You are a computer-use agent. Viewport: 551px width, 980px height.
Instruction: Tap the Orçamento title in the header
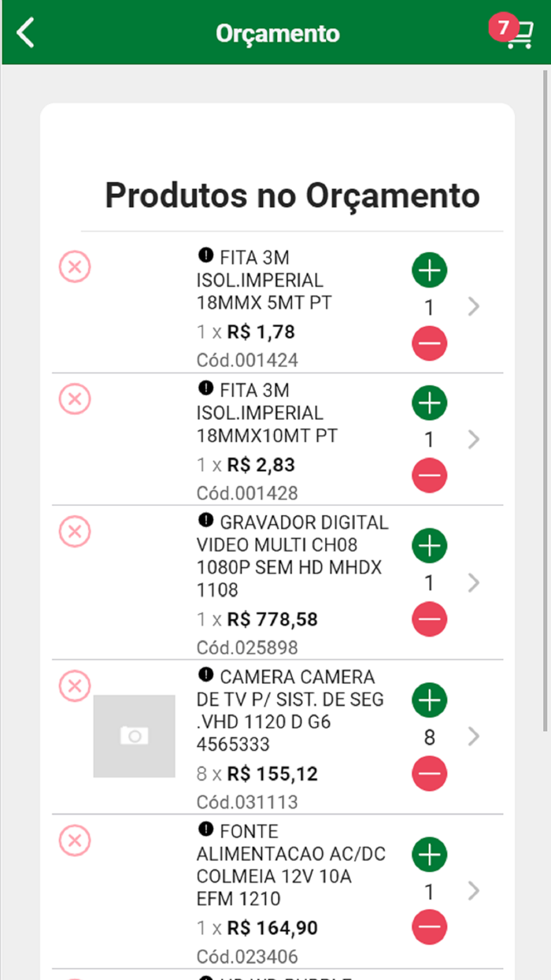276,32
